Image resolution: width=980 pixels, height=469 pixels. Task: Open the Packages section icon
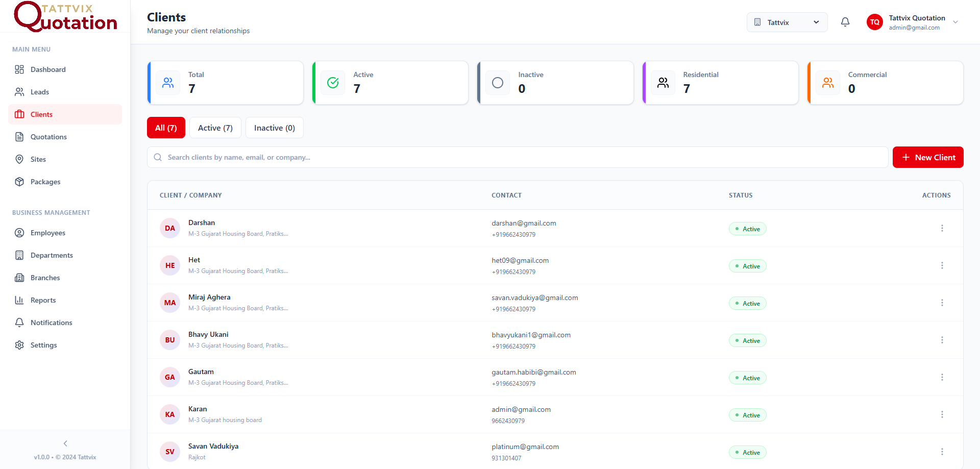[x=19, y=182]
